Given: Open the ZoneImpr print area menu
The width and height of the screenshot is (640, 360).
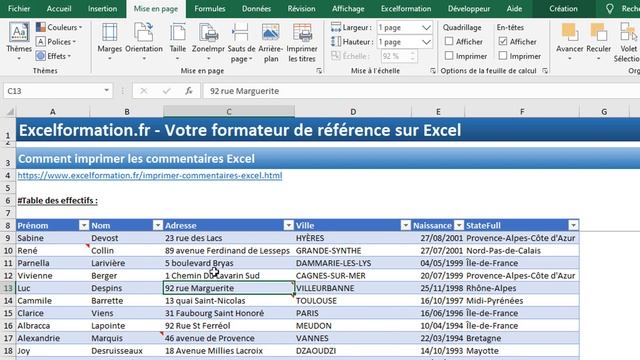Looking at the screenshot, I should point(208,42).
